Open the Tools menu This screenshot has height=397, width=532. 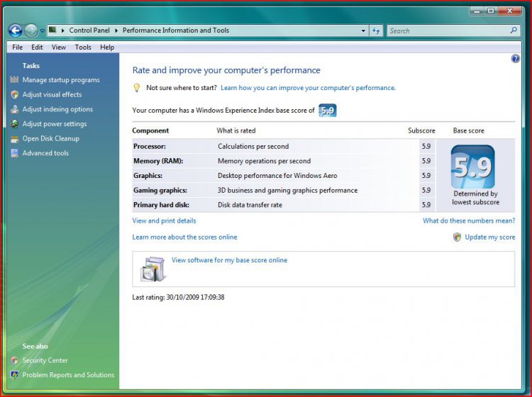tap(83, 47)
